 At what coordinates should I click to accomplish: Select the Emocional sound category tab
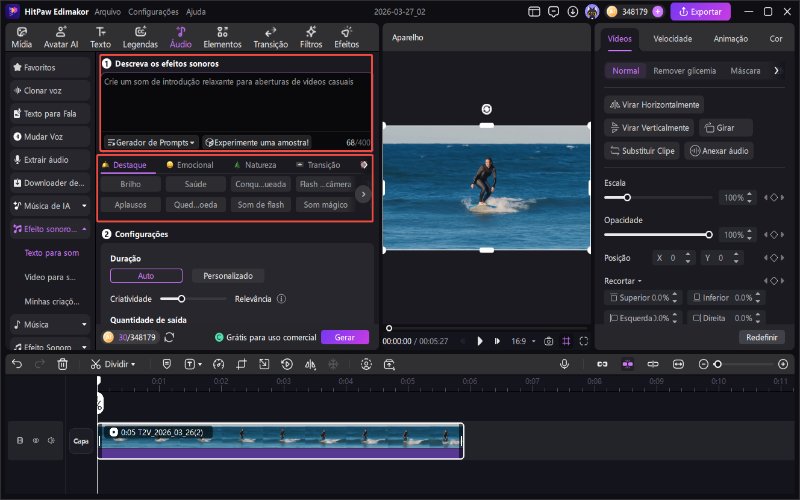pyautogui.click(x=190, y=165)
